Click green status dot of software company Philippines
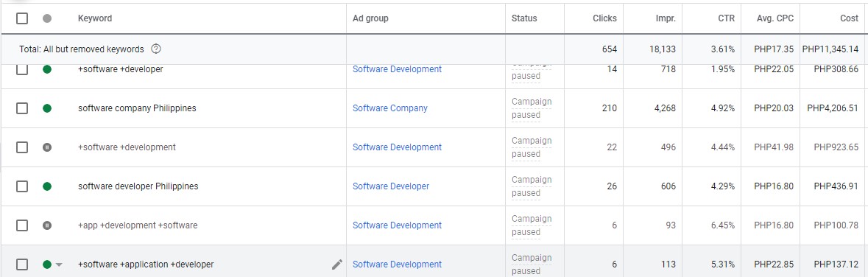This screenshot has height=277, width=868. pyautogui.click(x=47, y=108)
